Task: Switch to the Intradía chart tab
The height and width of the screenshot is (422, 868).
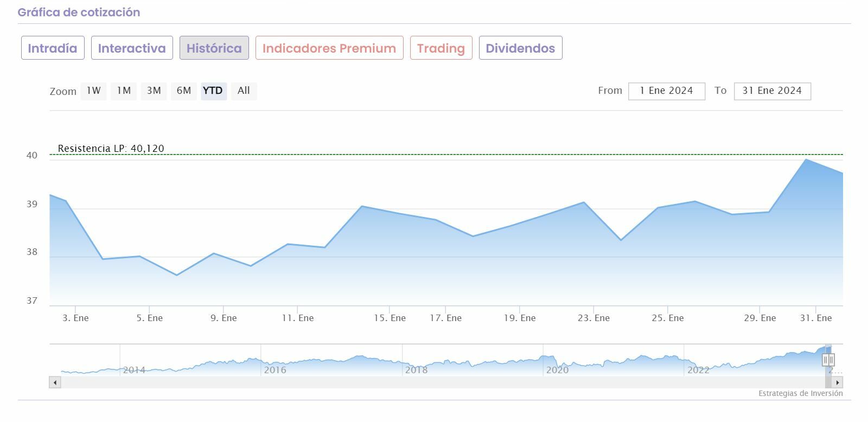Action: [53, 48]
